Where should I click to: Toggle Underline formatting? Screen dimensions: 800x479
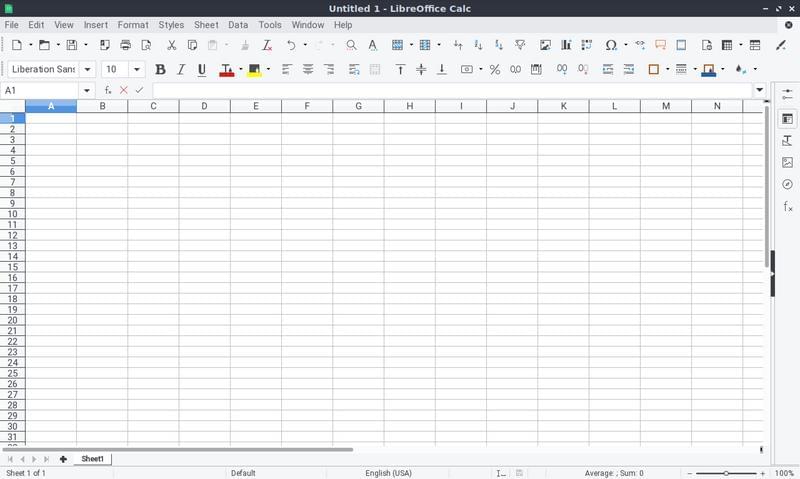pos(202,70)
